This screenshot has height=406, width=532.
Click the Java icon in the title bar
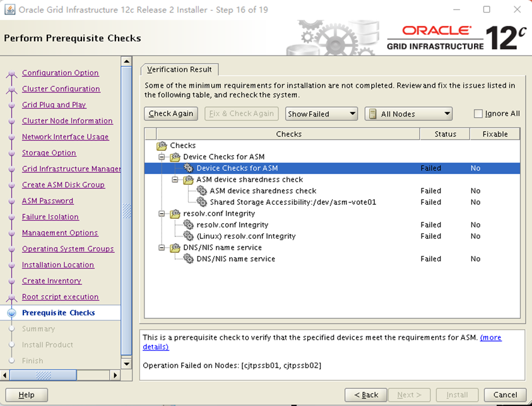[x=9, y=9]
